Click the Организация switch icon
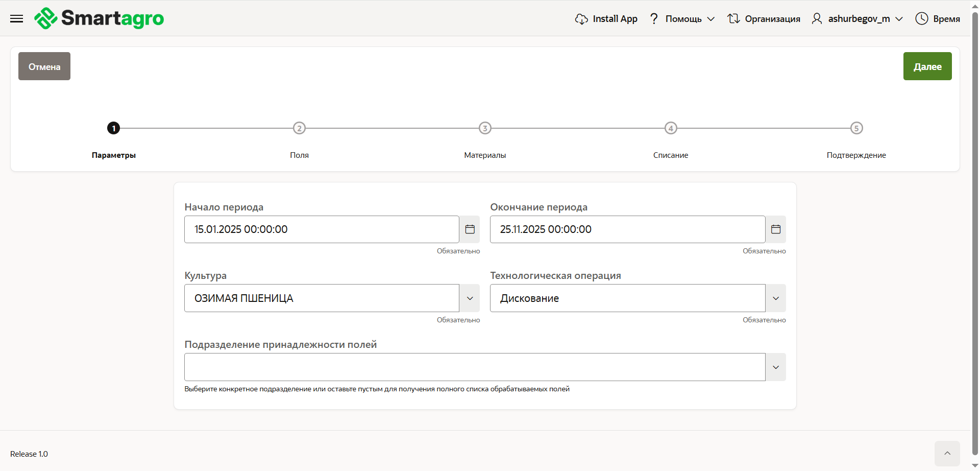Viewport: 980px width, 471px height. pos(733,19)
